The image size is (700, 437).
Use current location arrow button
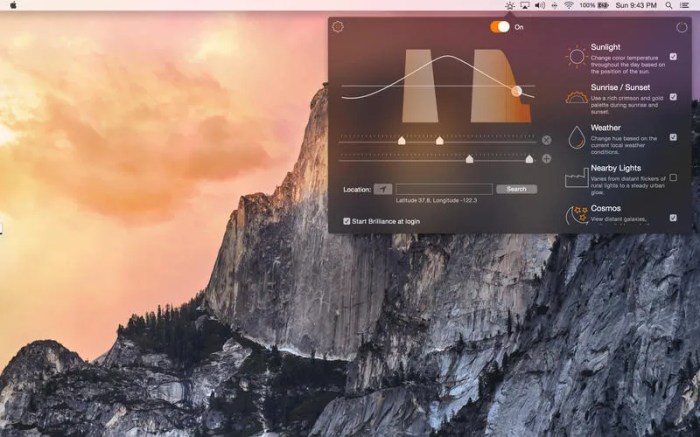(x=383, y=188)
